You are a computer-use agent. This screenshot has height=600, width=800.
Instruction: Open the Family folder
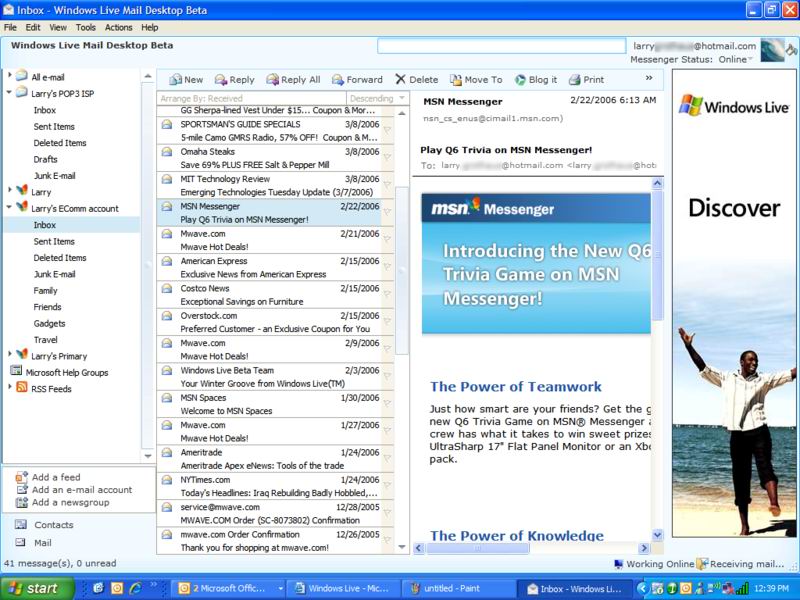click(45, 290)
